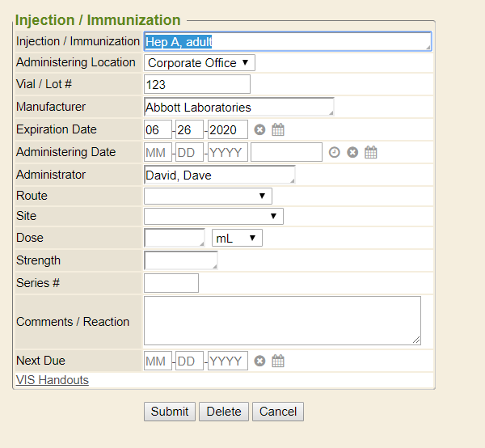Click the Comments / Reaction text area
Viewport: 485px width, 448px height.
pyautogui.click(x=282, y=321)
